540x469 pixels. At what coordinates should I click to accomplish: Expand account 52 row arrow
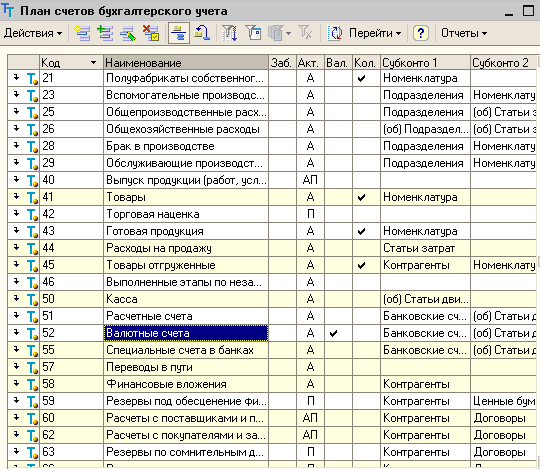coord(16,332)
